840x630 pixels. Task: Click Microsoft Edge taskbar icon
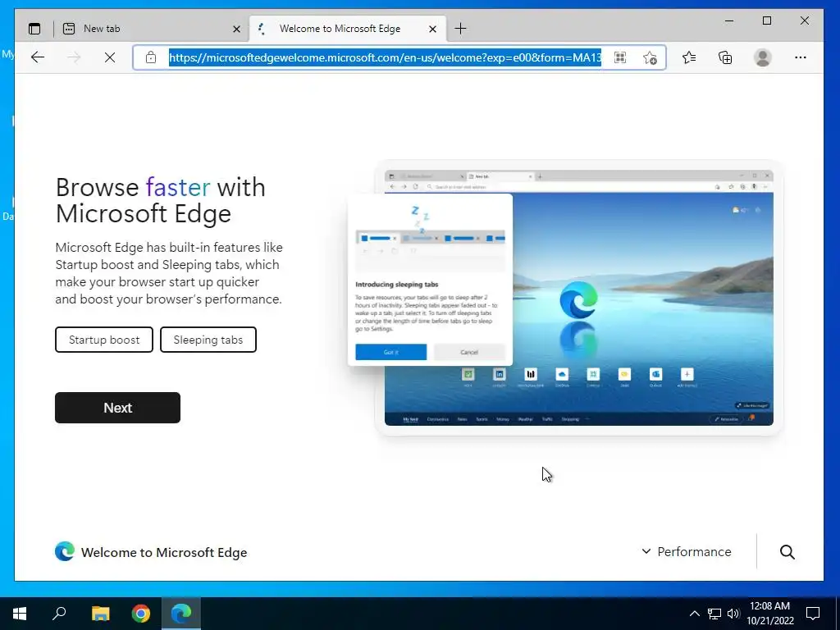point(181,614)
